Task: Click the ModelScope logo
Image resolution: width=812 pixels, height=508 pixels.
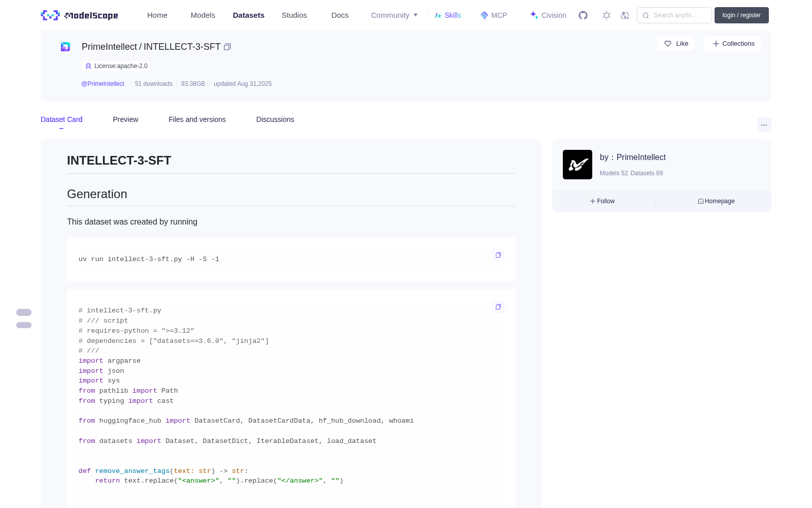Action: pos(80,15)
